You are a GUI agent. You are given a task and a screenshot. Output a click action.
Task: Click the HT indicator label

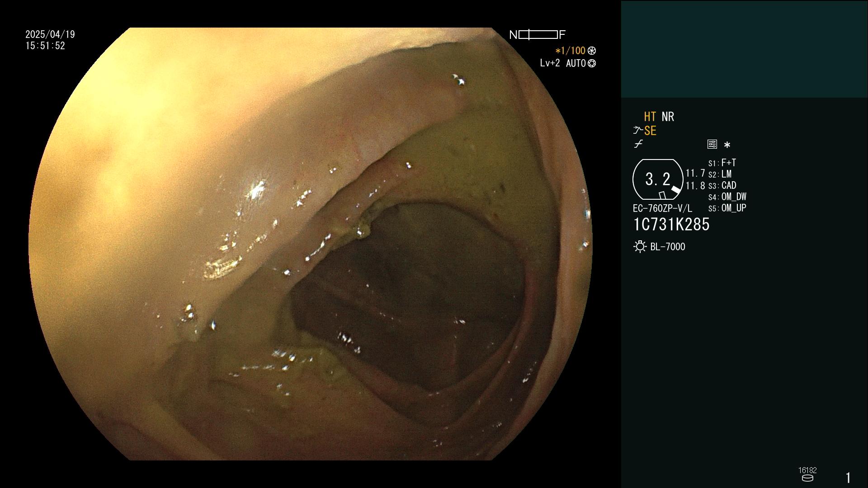tap(650, 117)
